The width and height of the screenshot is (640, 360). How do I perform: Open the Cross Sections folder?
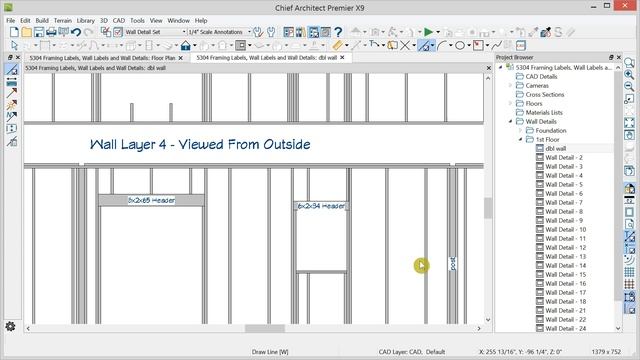click(x=544, y=94)
